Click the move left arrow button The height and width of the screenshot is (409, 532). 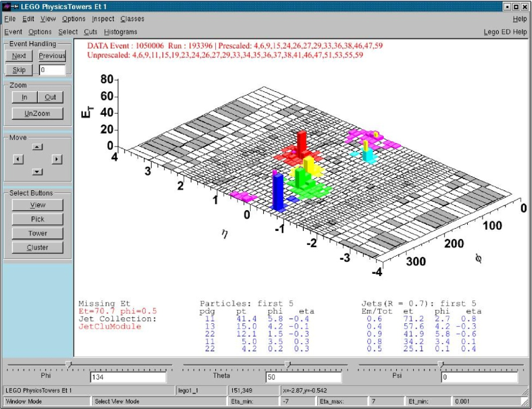(x=19, y=159)
